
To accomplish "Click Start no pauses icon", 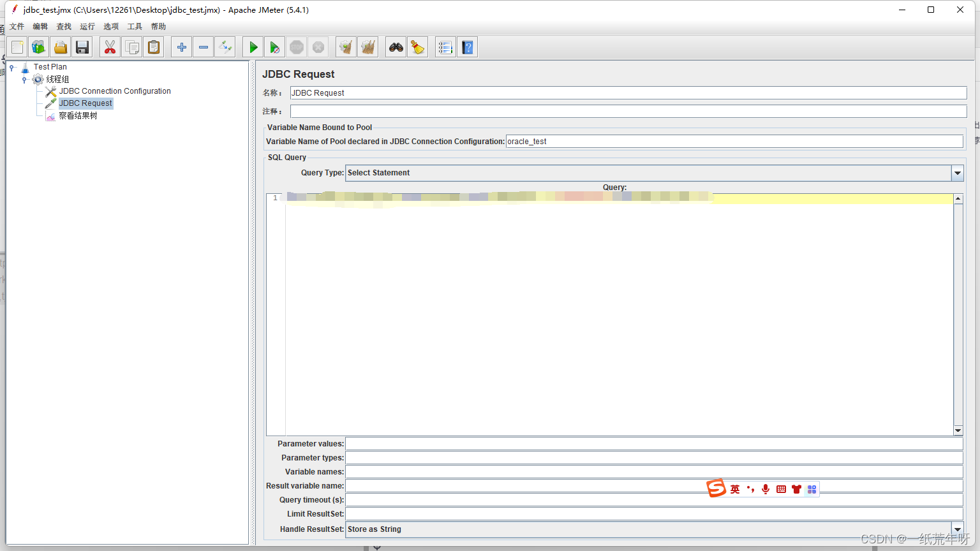I will tap(275, 47).
